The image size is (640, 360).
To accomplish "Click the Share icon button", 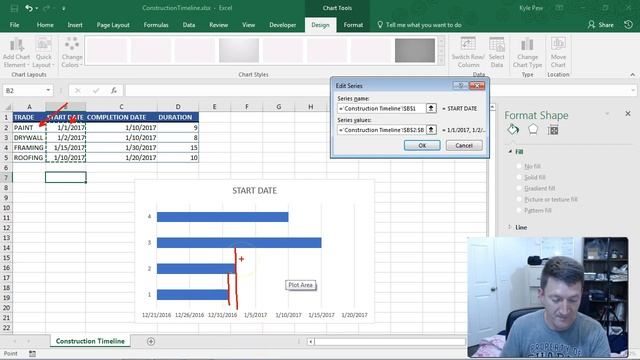I will [600, 25].
